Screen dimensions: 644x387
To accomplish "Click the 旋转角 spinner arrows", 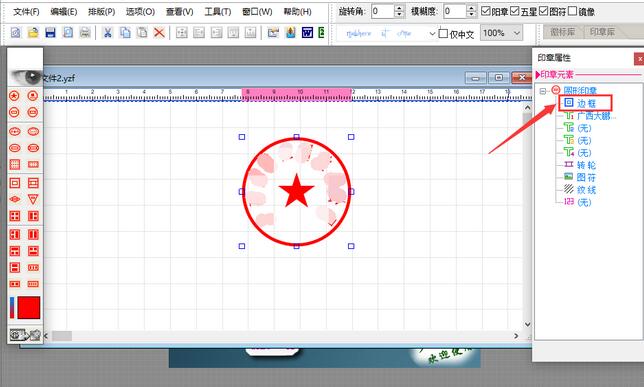I will [x=399, y=11].
